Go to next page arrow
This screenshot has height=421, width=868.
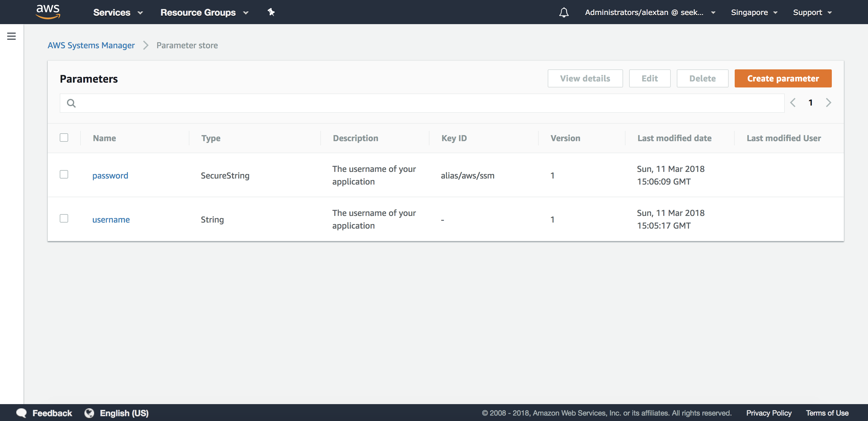[828, 103]
